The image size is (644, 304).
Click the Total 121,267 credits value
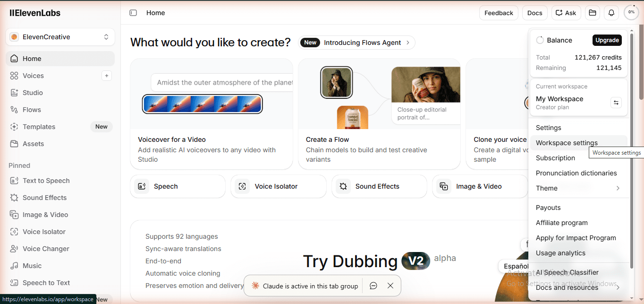[x=598, y=57]
